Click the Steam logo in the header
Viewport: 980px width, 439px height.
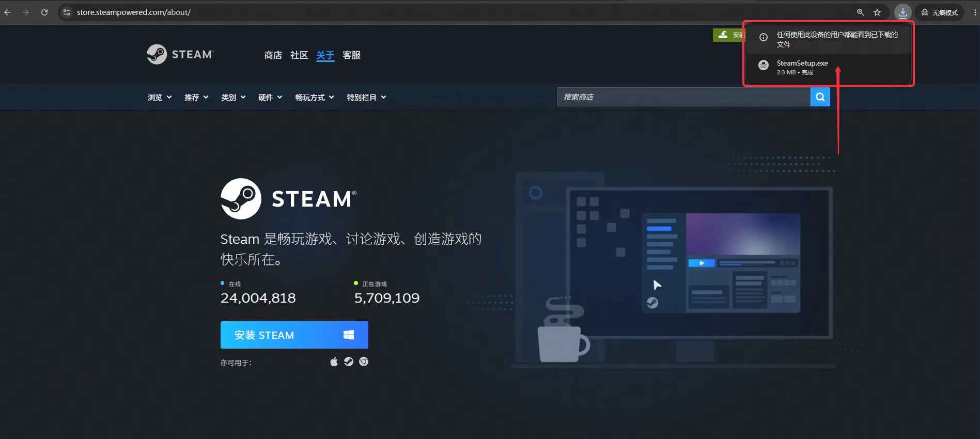[180, 54]
